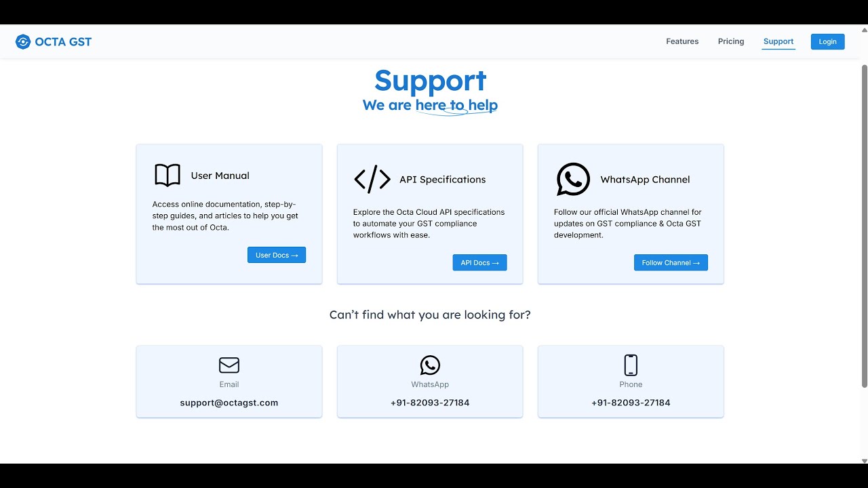Click the scrollbar up arrow

click(x=864, y=28)
